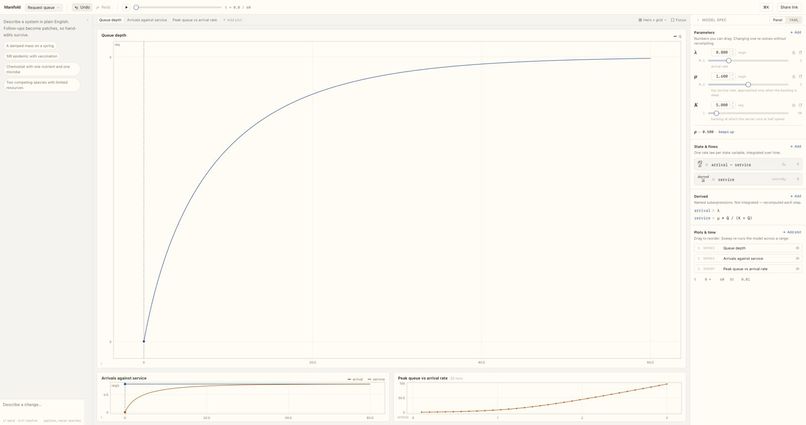Click the Redo button
The image size is (806, 425).
click(x=103, y=7)
